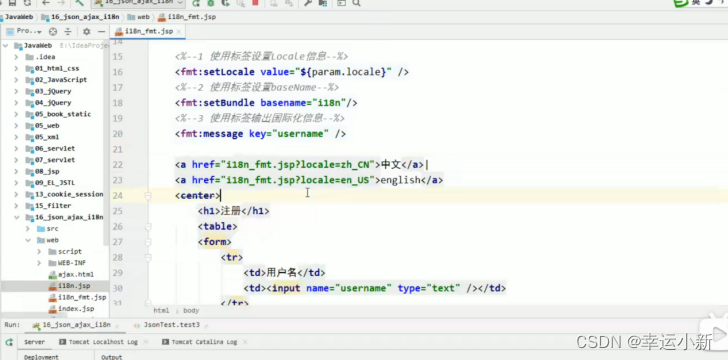Open settings with the wrench icon
The image size is (728, 360).
coord(307,3)
